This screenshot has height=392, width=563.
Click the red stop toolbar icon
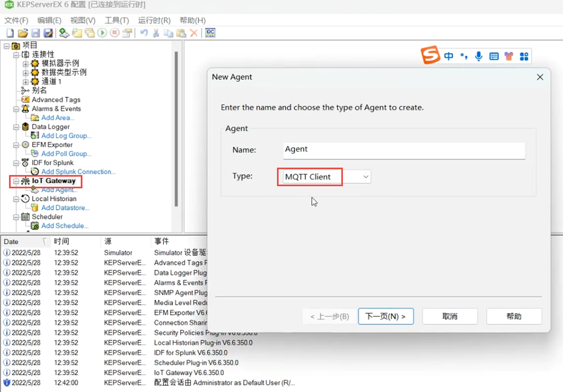coord(114,33)
